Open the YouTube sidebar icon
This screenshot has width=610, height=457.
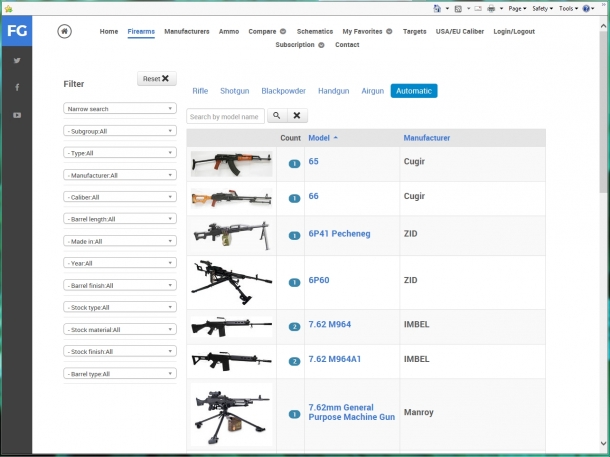(17, 115)
